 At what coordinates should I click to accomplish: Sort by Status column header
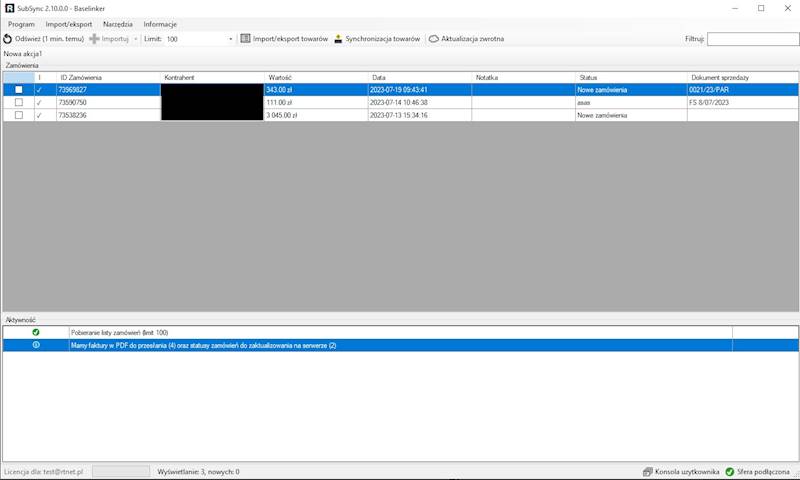[x=631, y=78]
